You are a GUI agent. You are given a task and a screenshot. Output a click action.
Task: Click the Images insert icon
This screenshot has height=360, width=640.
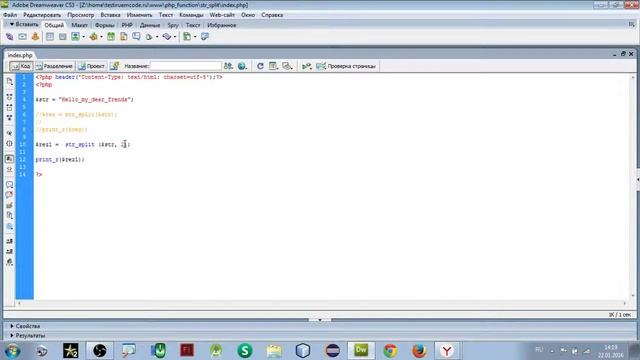(76, 37)
